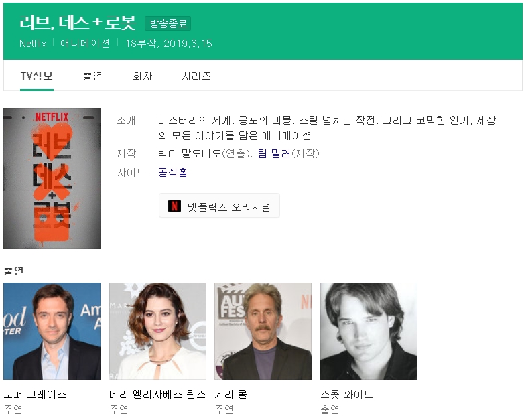
Task: Select 게리 콜 photo thumbnail
Action: pyautogui.click(x=263, y=331)
